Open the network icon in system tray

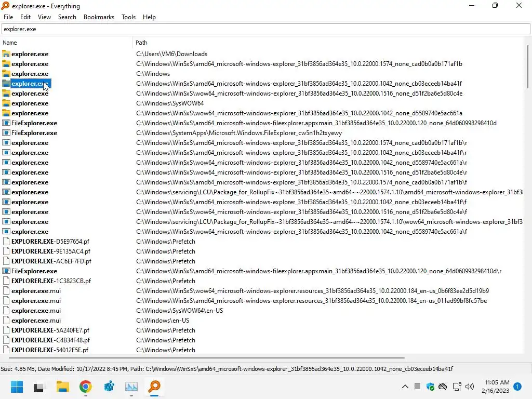pyautogui.click(x=457, y=387)
